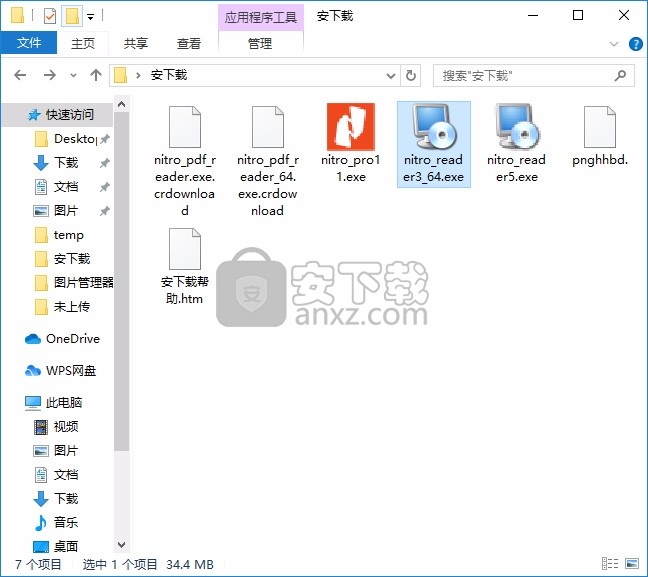The height and width of the screenshot is (577, 648).
Task: Open 未上传 folder in sidebar
Action: coord(62,307)
